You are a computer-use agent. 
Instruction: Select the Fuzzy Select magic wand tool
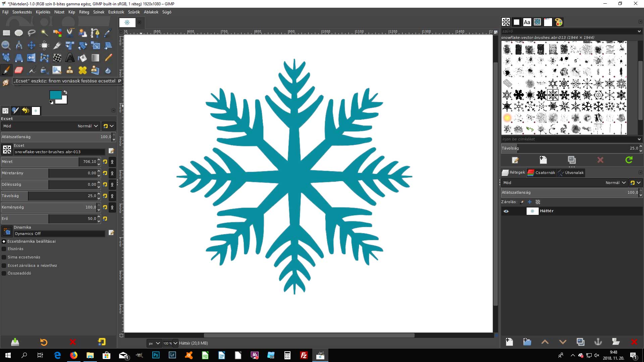(x=44, y=33)
